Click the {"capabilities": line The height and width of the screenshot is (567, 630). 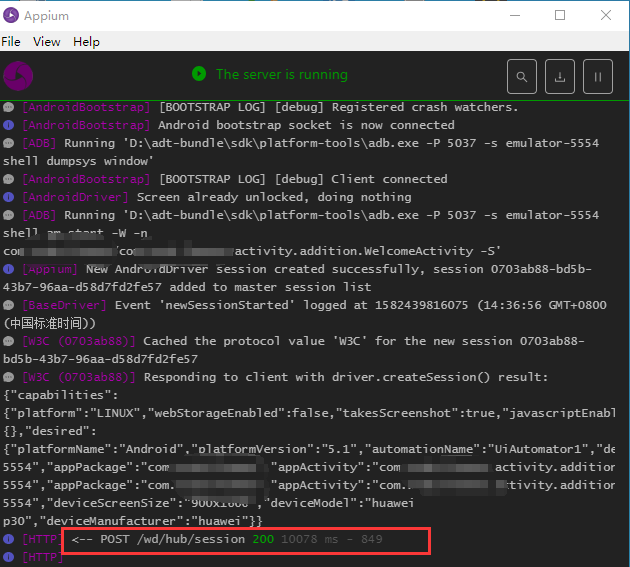61,395
